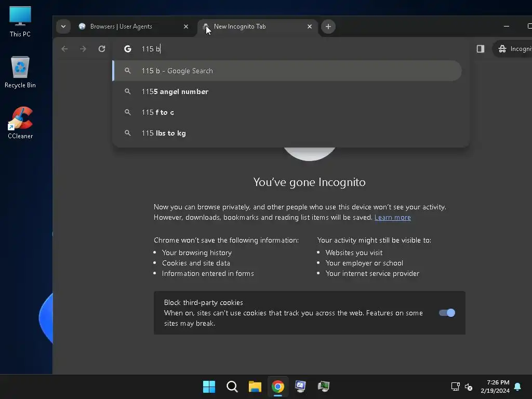Click the Google G icon in address bar
532x399 pixels.
click(x=128, y=49)
